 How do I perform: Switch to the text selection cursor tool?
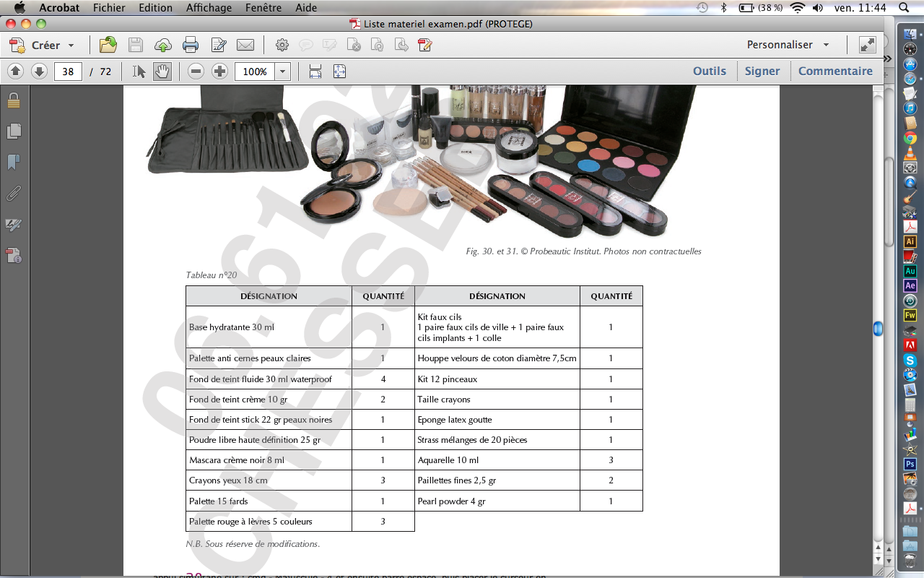[x=139, y=72]
